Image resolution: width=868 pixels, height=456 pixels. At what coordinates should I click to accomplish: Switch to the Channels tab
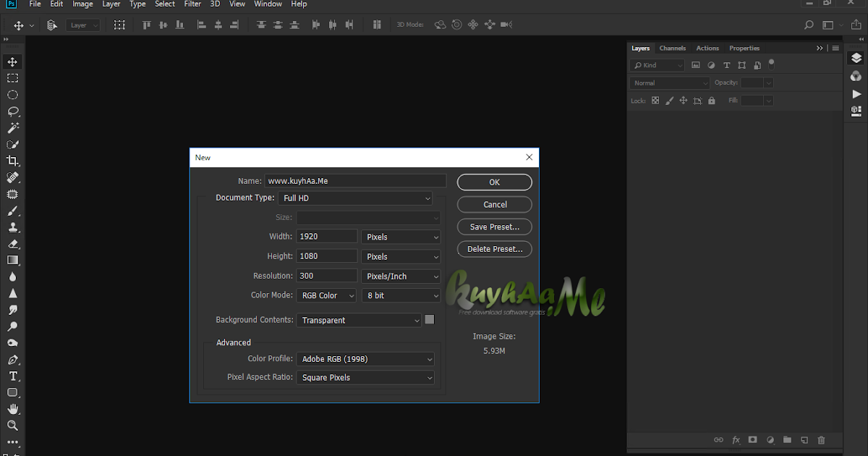coord(672,48)
